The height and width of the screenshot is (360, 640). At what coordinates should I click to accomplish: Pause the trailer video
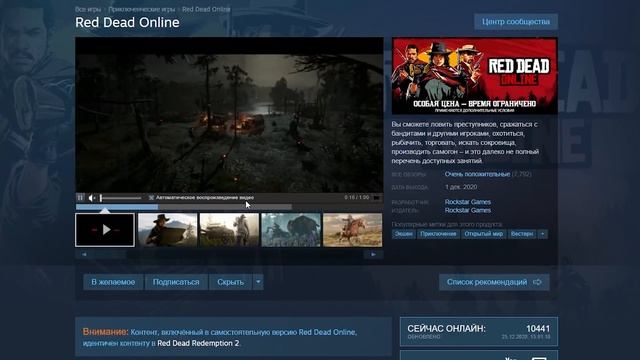(x=80, y=198)
